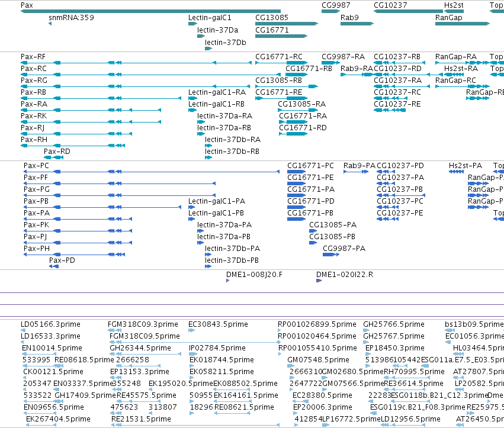Select the lectin-37Db-RA transcript

233,140
